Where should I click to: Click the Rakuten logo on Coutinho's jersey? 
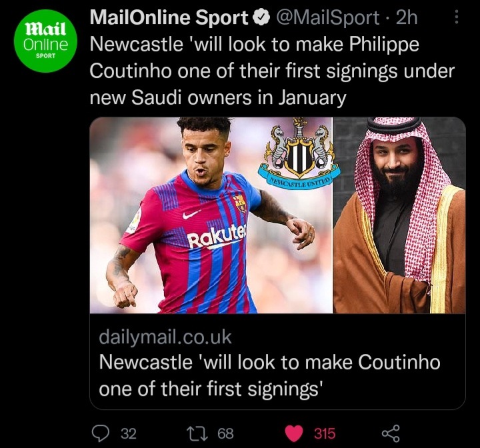pos(217,237)
